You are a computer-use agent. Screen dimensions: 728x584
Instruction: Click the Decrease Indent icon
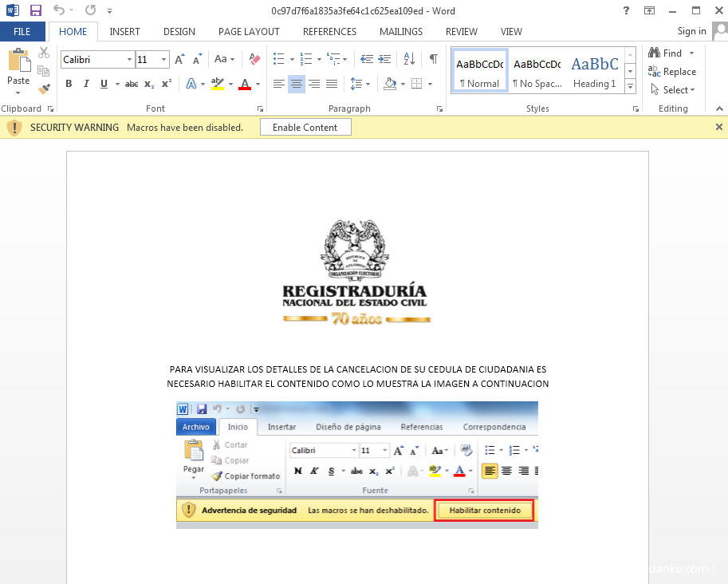(366, 59)
